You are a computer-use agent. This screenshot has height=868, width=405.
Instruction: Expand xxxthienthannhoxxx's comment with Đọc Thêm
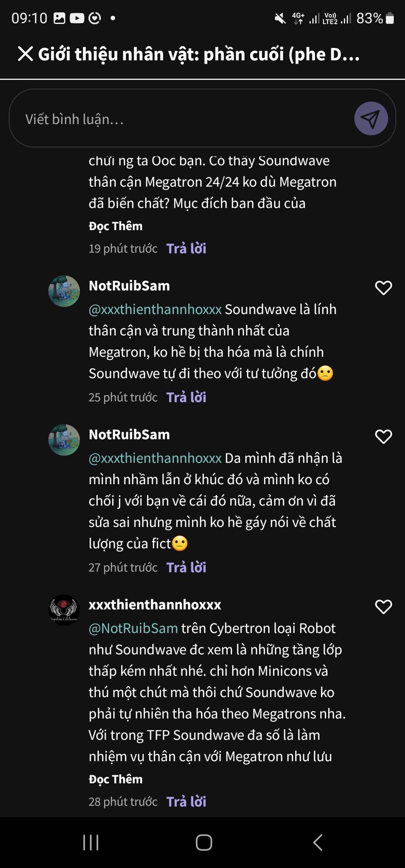(115, 779)
